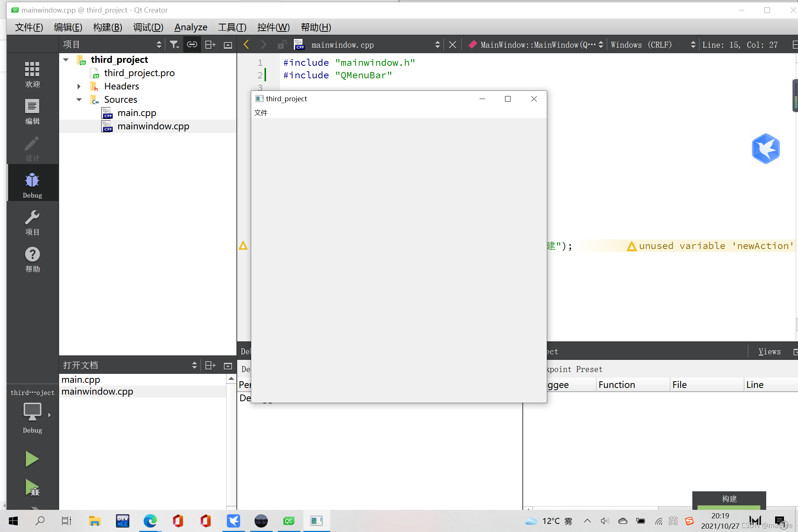Viewport: 798px width, 532px height.
Task: Open the Analyze menu
Action: (190, 27)
